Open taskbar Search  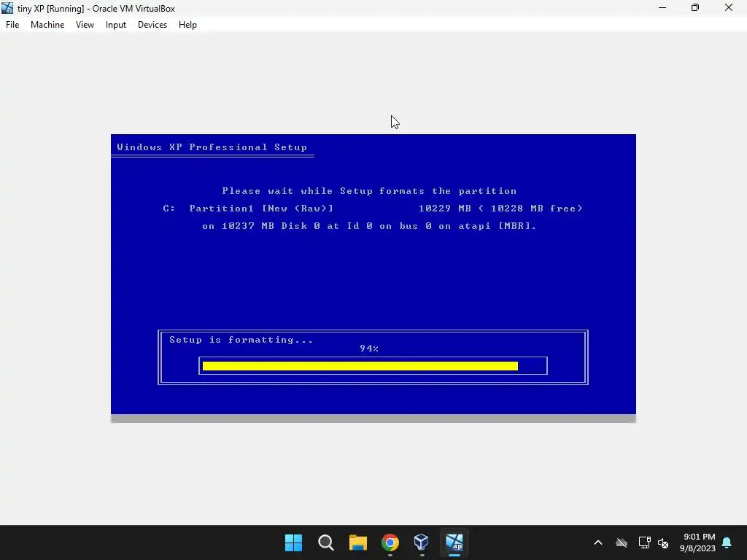click(326, 542)
